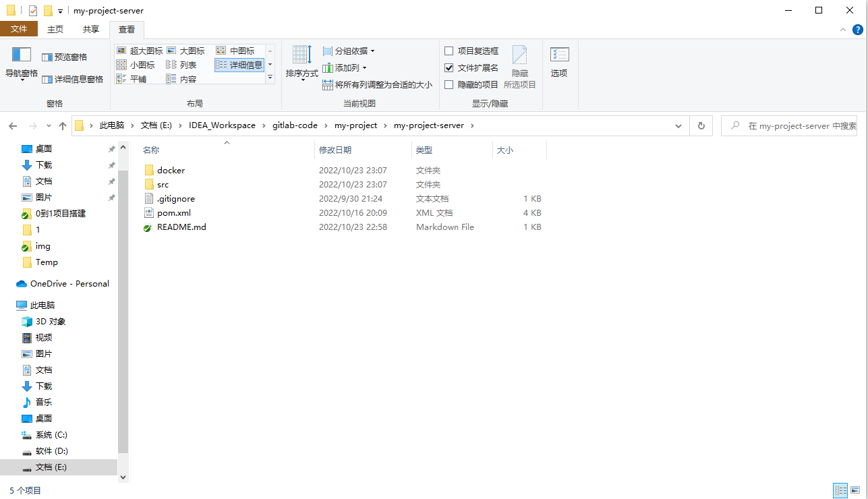The width and height of the screenshot is (868, 499).
Task: Click the navigation pane scrollbar down arrow
Action: 123,477
